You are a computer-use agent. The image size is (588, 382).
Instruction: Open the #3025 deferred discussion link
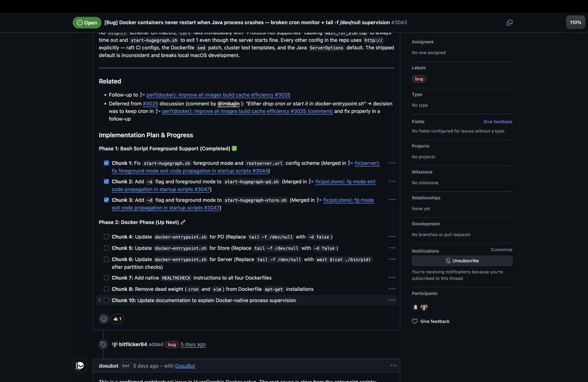point(150,103)
